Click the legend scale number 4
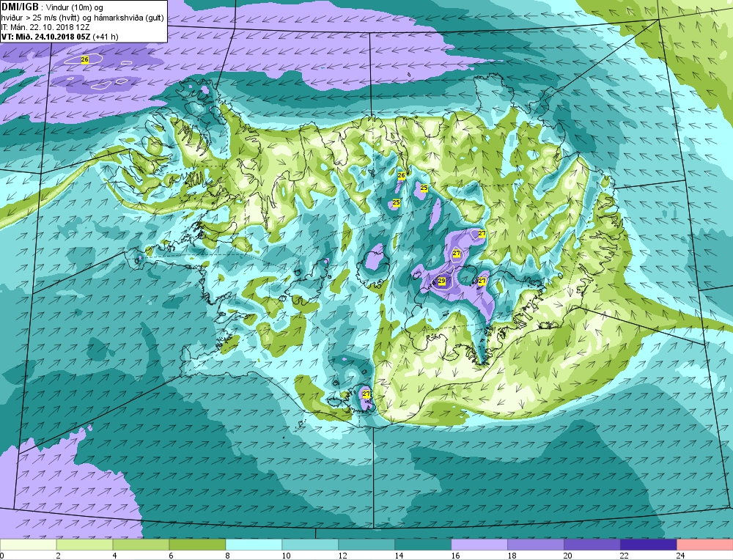 [x=115, y=556]
